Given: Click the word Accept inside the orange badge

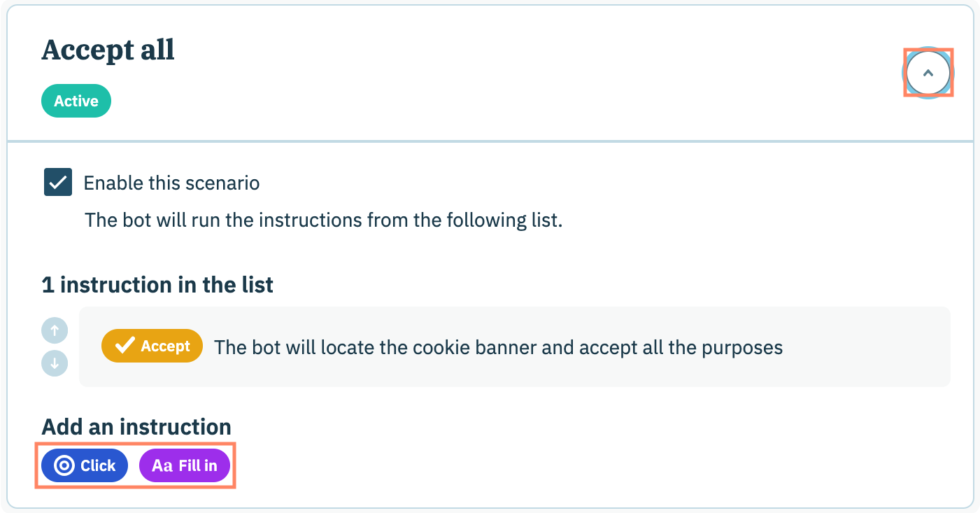Looking at the screenshot, I should 166,346.
